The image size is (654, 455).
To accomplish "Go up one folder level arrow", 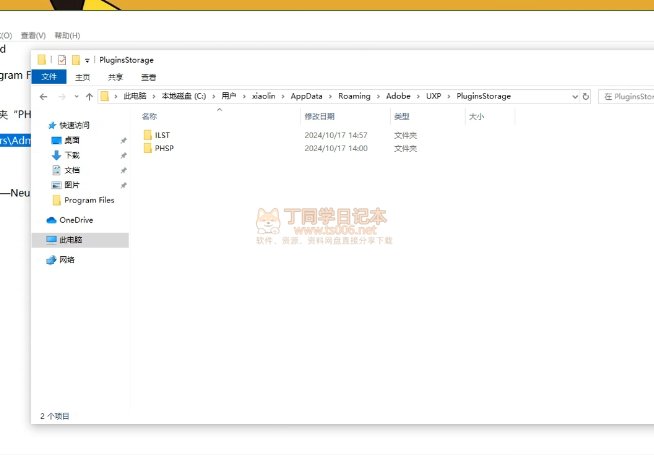I will [x=89, y=96].
